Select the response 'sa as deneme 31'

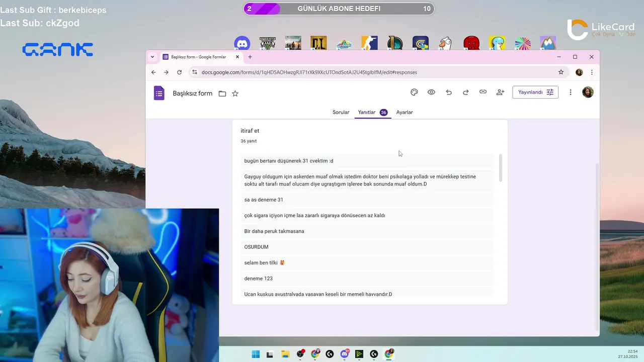click(x=367, y=200)
